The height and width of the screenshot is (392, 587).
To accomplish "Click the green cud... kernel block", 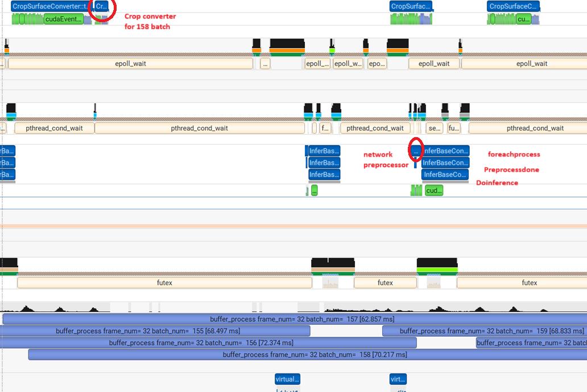I will point(433,191).
